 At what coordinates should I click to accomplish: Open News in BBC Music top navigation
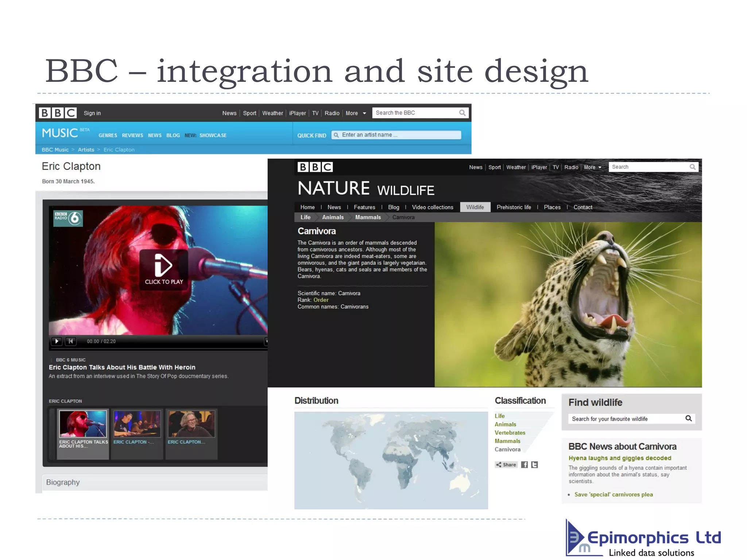(x=229, y=113)
